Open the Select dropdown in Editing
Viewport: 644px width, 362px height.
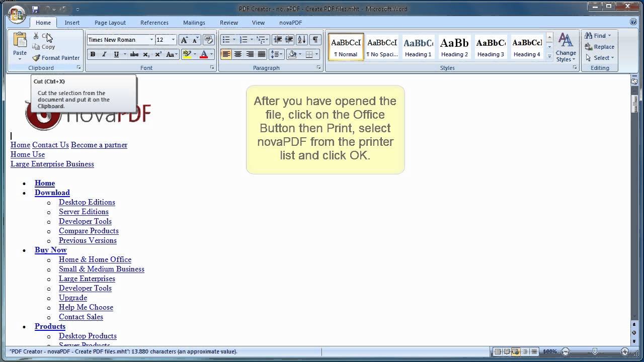(x=600, y=58)
